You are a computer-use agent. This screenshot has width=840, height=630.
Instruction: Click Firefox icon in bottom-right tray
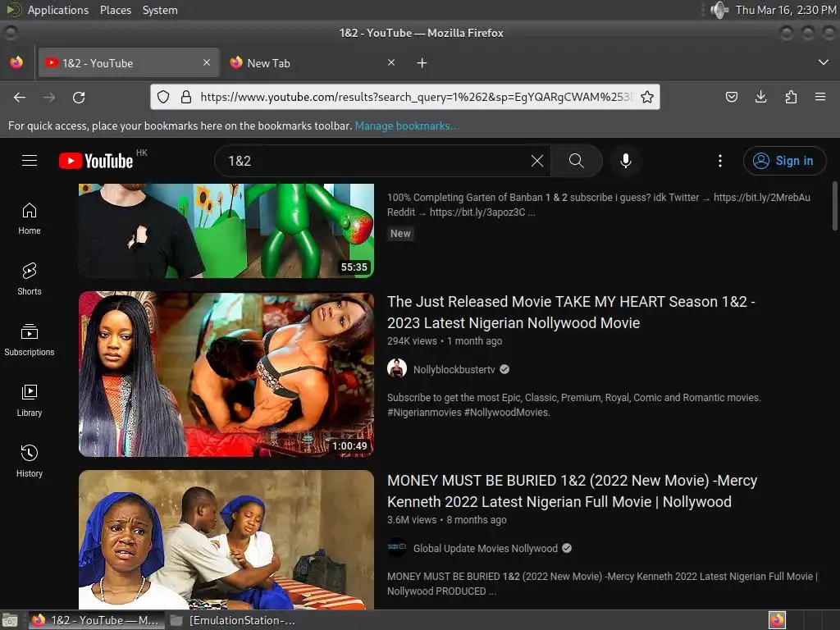[777, 620]
